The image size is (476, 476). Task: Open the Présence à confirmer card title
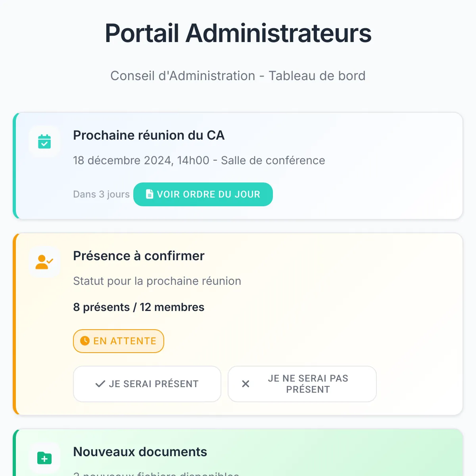(139, 256)
